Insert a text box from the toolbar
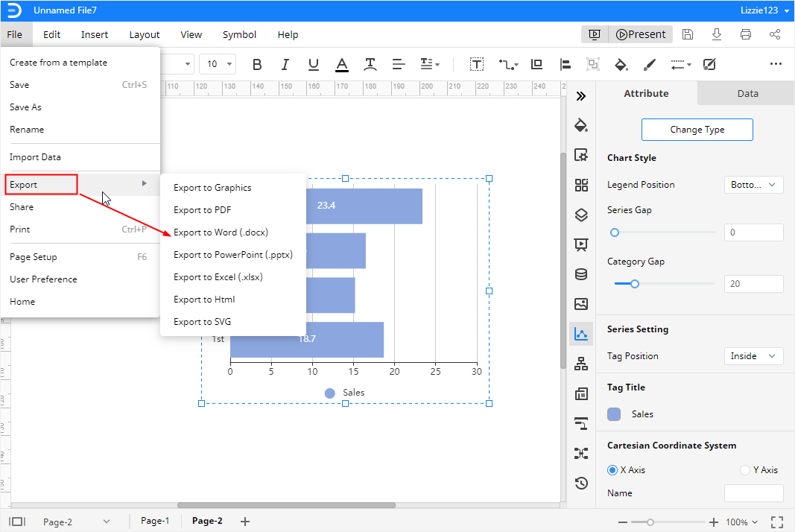The height and width of the screenshot is (532, 795). (x=477, y=64)
